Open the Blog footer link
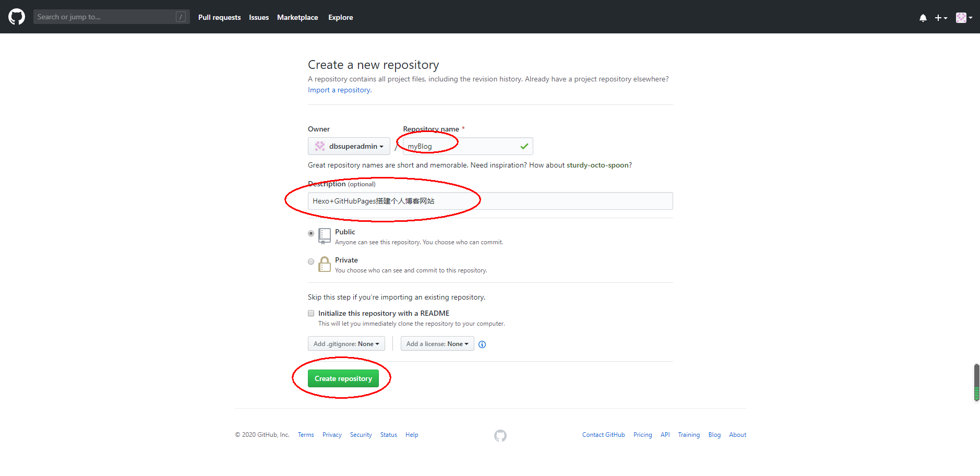Screen dimensions: 980x476 click(714, 435)
